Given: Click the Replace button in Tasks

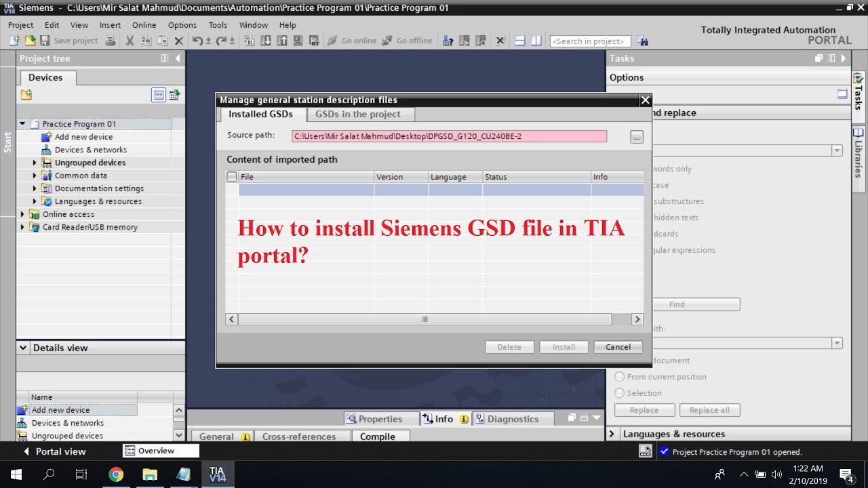Looking at the screenshot, I should pyautogui.click(x=644, y=410).
